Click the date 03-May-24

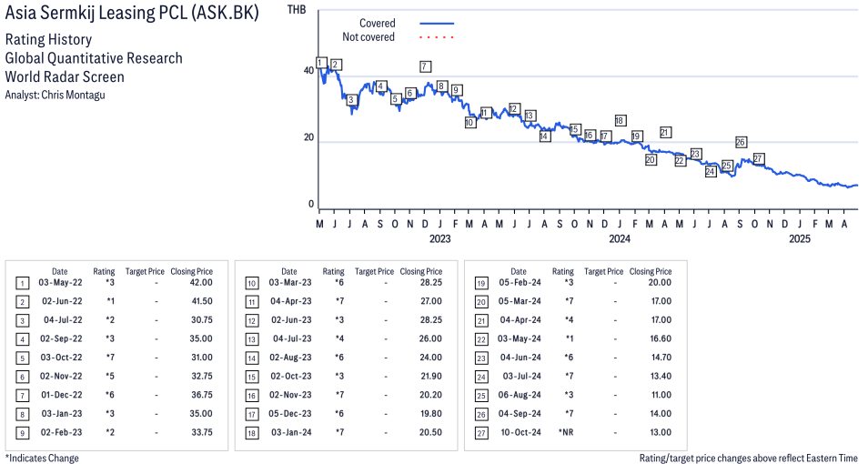(520, 338)
